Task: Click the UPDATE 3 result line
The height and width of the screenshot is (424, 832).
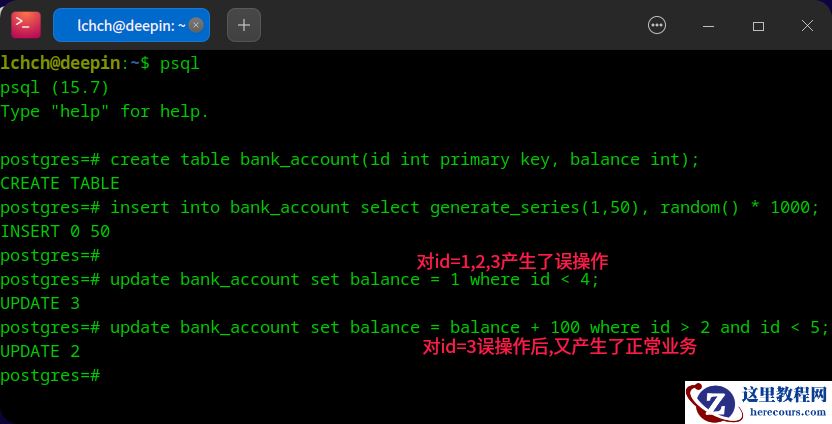Action: click(40, 304)
